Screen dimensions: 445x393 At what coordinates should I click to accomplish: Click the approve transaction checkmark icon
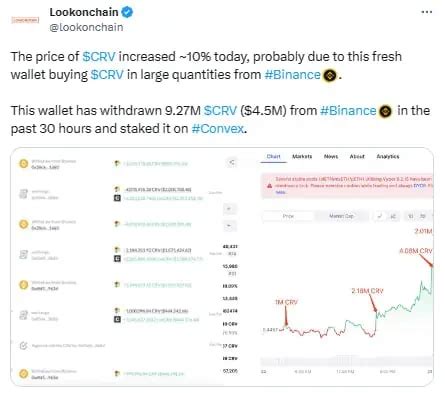tap(23, 346)
